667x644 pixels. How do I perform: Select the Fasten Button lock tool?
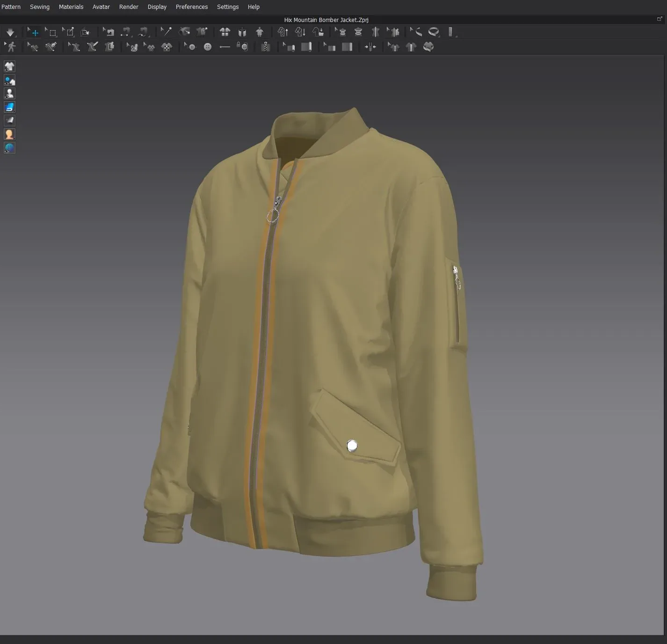click(242, 47)
